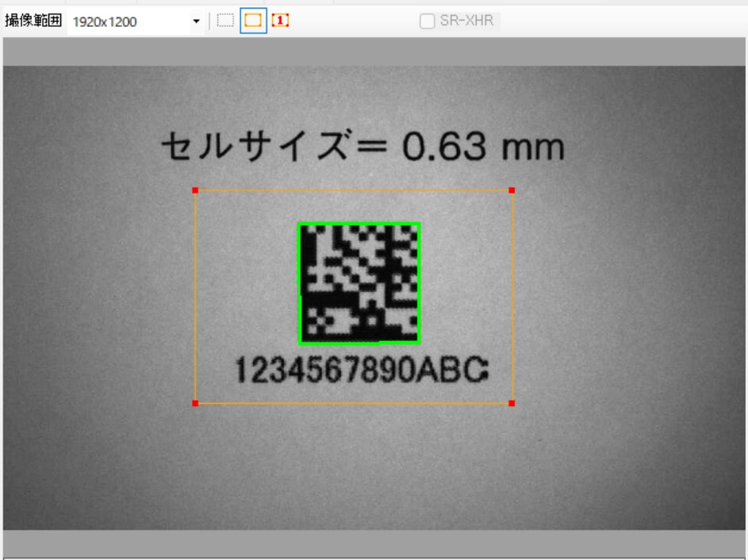This screenshot has width=748, height=560.
Task: Click the top-left red region handle
Action: (x=195, y=190)
